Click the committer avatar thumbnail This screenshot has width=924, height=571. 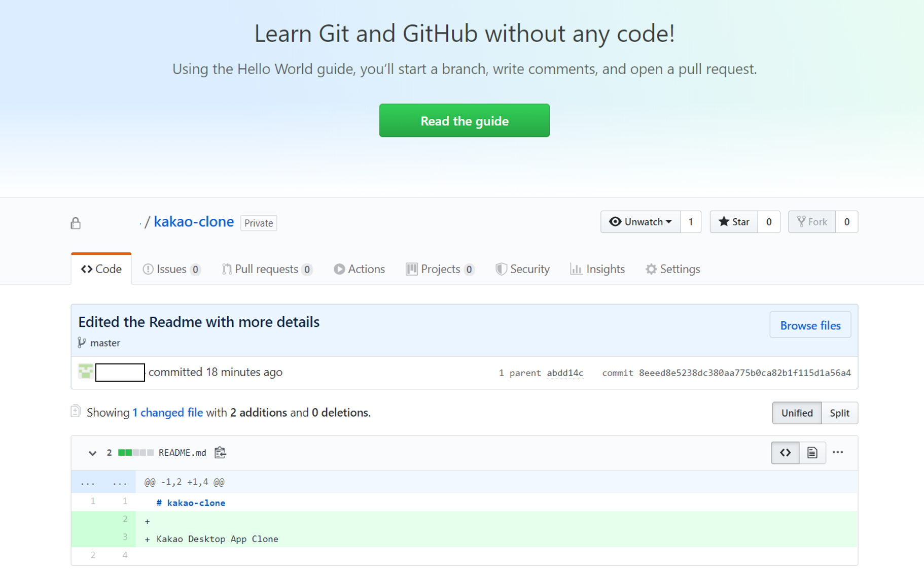click(x=86, y=372)
